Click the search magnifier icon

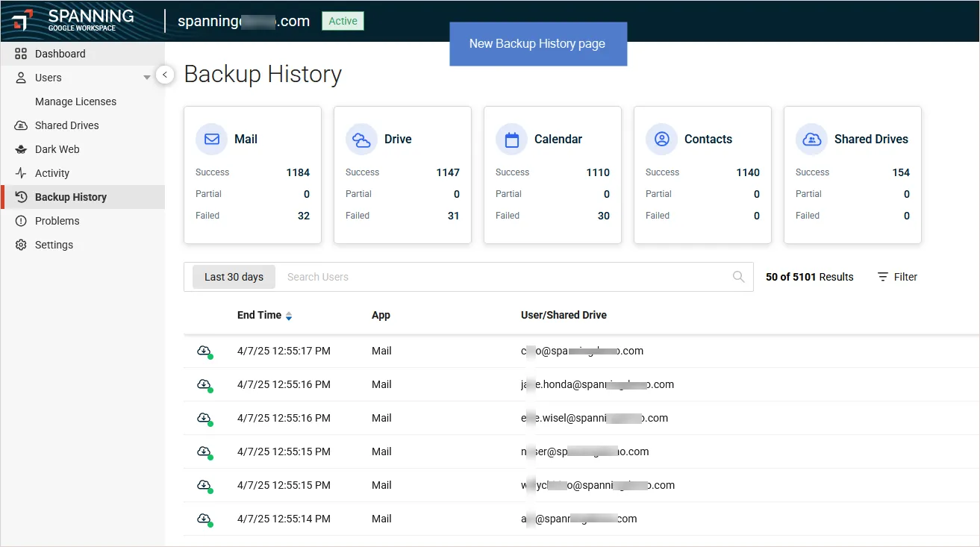[738, 277]
